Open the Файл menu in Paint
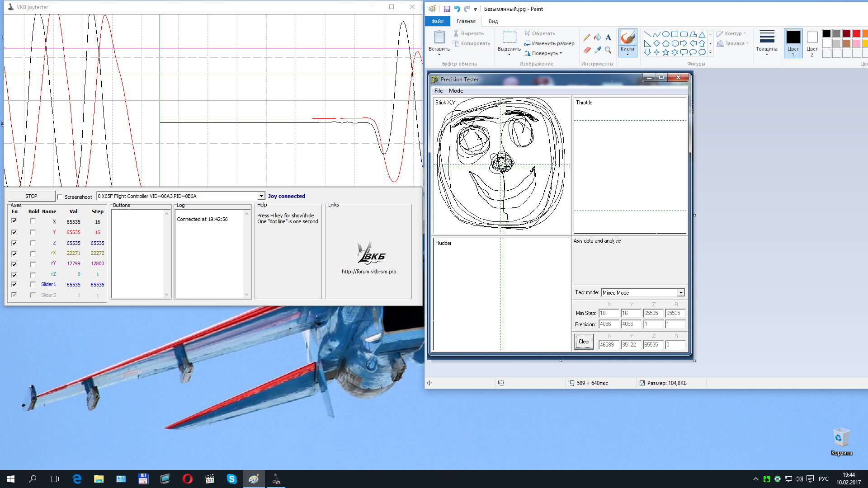 pos(437,21)
